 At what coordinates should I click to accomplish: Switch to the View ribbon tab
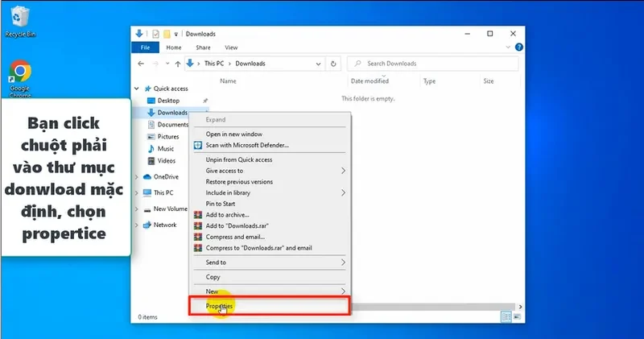point(231,48)
